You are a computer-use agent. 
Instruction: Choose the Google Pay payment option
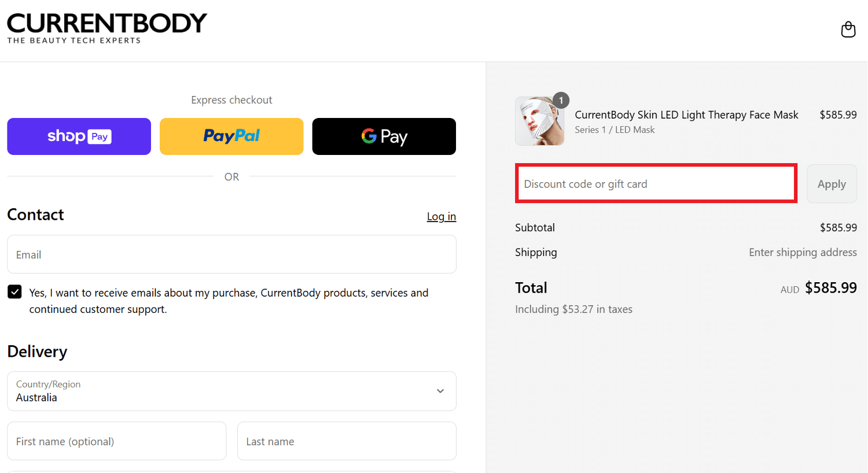(383, 136)
